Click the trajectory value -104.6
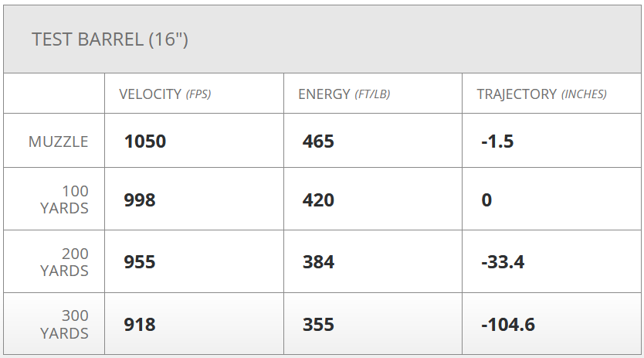This screenshot has width=644, height=358. pyautogui.click(x=507, y=325)
